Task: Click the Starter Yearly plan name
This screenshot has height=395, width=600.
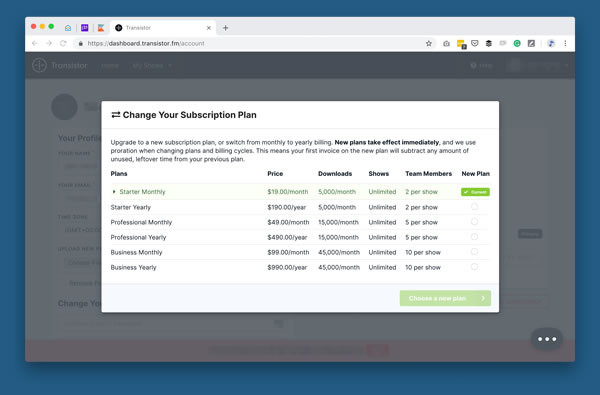Action: point(130,207)
